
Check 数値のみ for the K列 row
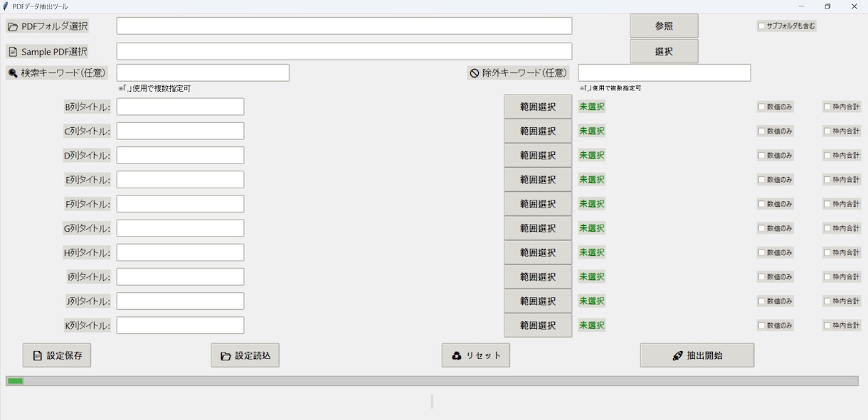[761, 325]
